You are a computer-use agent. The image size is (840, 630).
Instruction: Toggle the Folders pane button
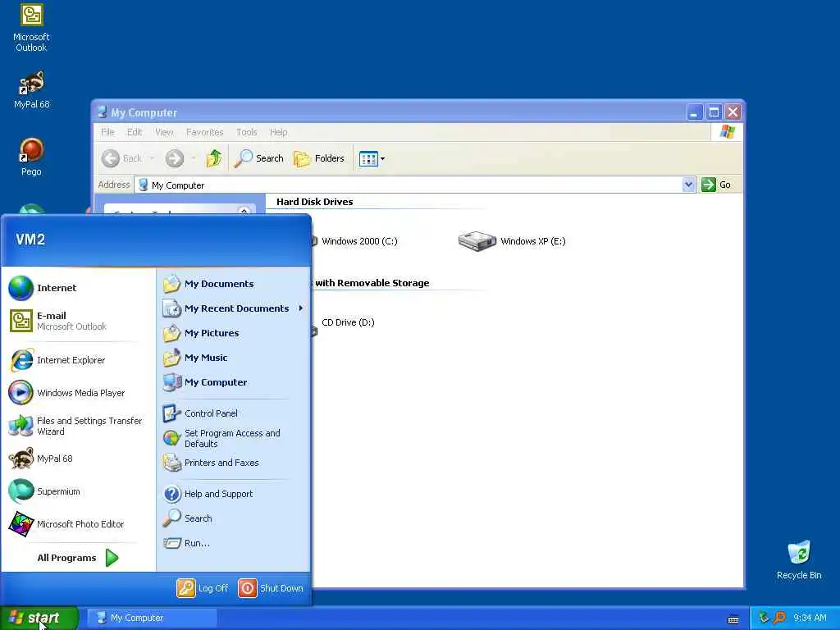click(x=319, y=158)
